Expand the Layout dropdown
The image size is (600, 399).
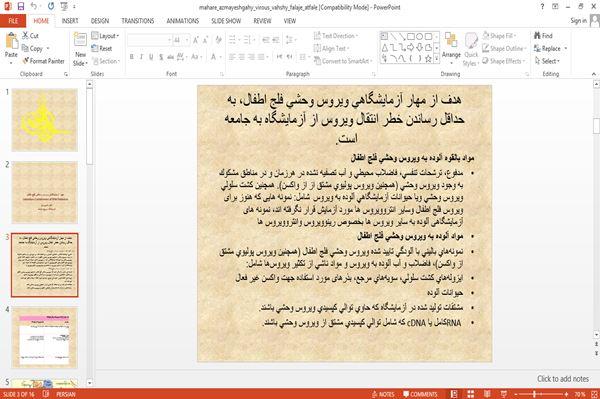pos(106,36)
